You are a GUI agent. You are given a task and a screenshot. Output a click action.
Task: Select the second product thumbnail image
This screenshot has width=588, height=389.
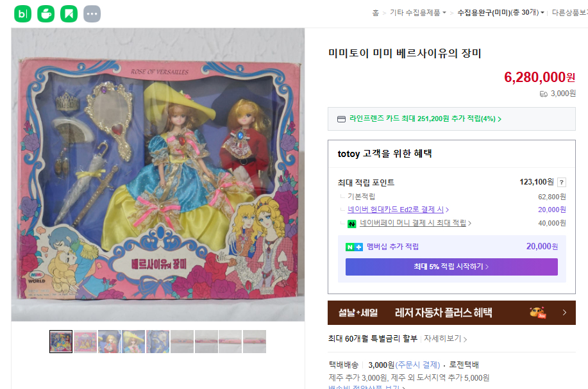coord(85,342)
